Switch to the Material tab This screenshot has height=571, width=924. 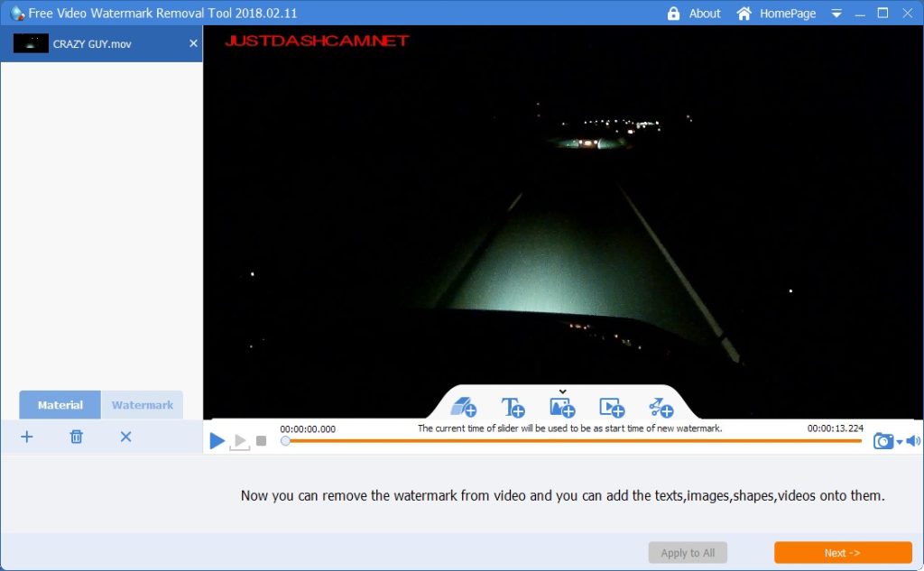click(x=60, y=405)
